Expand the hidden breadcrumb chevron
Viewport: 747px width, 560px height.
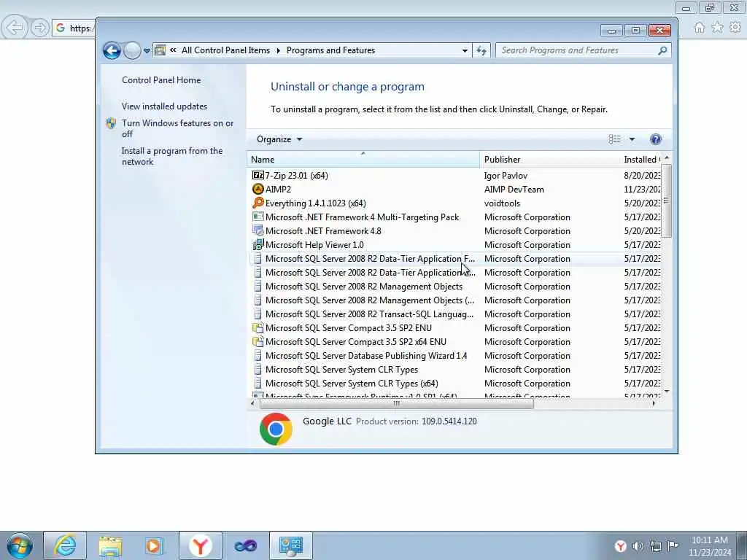[x=173, y=50]
